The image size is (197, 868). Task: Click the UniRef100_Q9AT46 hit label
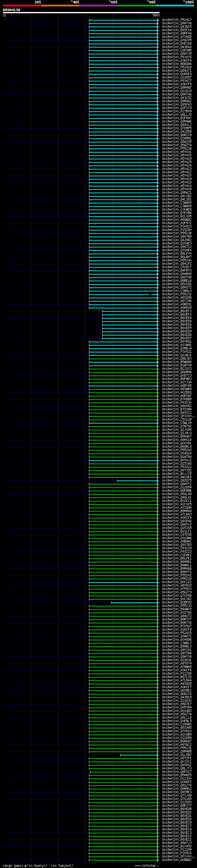click(177, 94)
